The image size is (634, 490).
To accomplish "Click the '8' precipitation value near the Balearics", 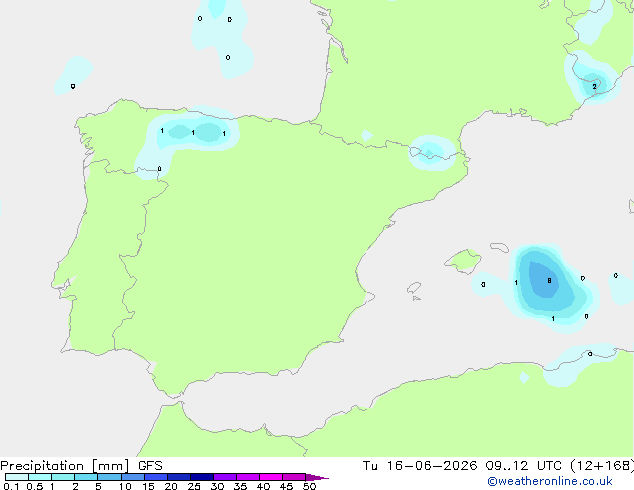I will point(549,280).
